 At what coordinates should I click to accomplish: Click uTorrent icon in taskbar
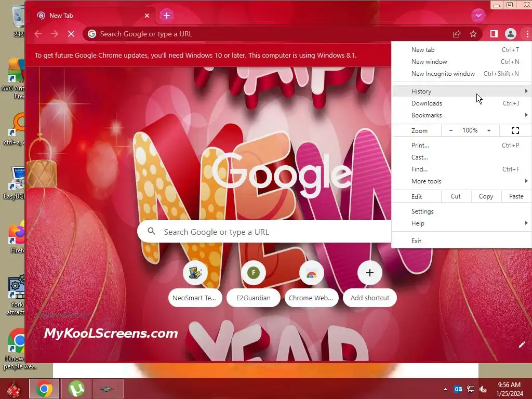tap(77, 389)
